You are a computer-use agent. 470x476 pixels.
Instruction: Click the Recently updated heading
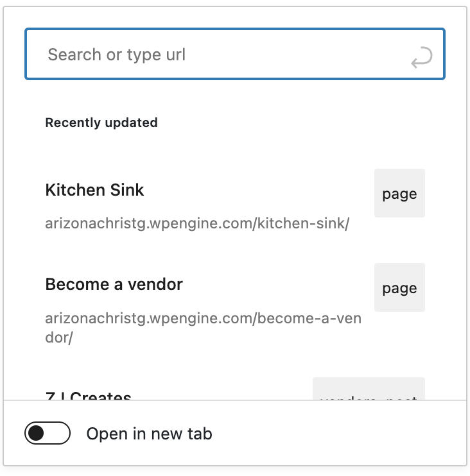101,123
